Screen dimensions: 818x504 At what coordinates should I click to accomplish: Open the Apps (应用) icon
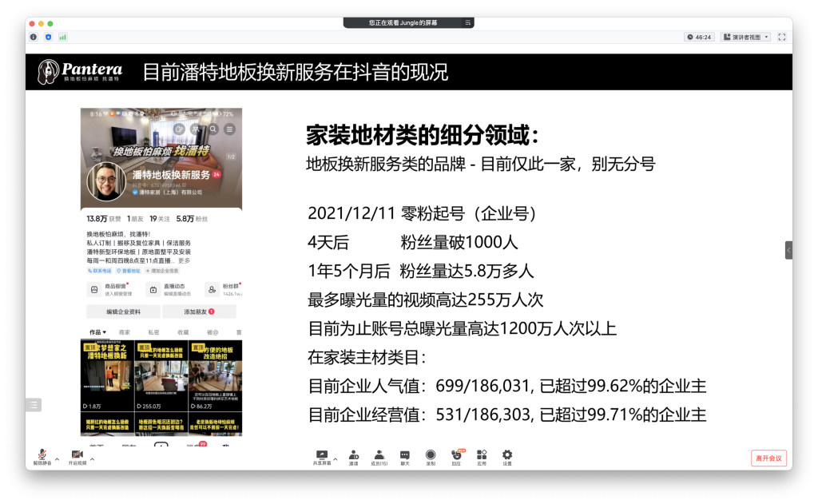point(482,457)
